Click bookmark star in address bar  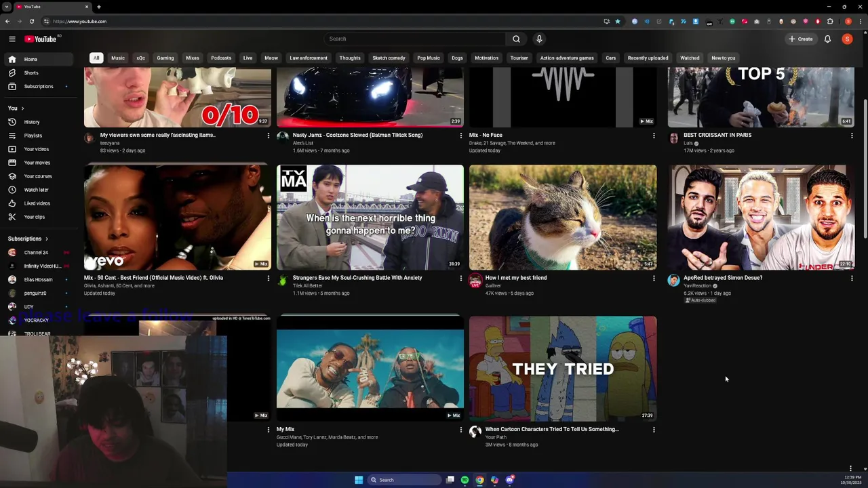pyautogui.click(x=618, y=21)
